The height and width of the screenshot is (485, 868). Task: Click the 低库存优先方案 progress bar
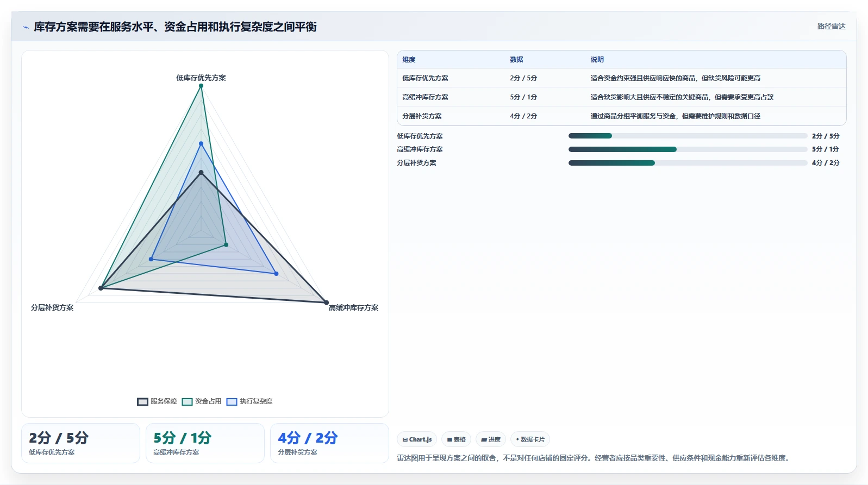click(688, 136)
